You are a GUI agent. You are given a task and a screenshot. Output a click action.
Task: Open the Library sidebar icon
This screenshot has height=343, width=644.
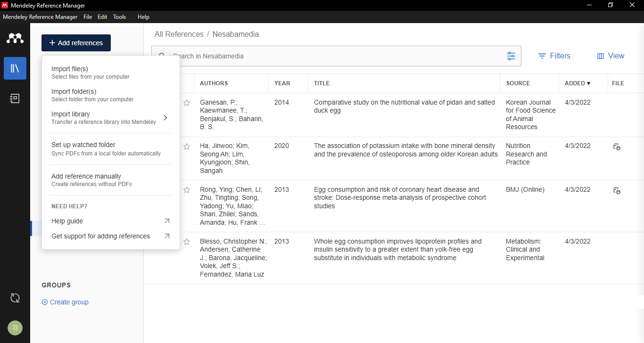pos(15,68)
